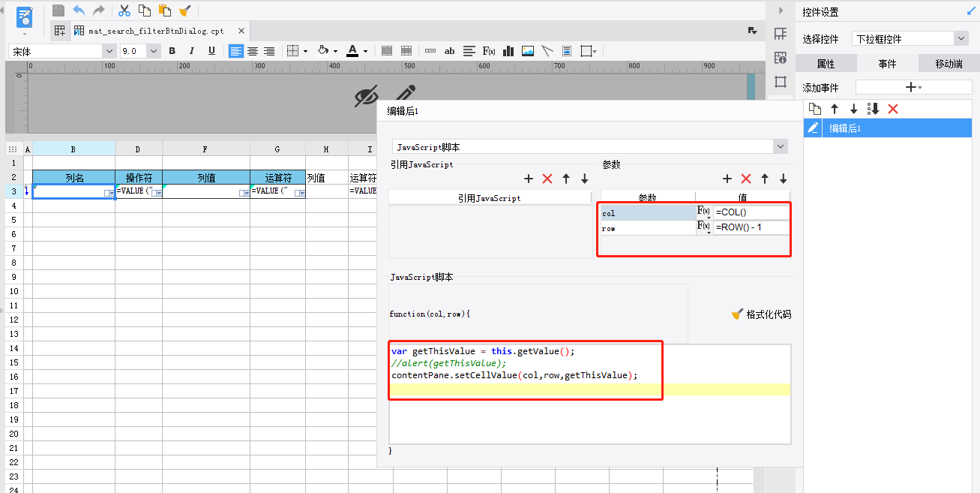Open the 添加事件 plus button
The height and width of the screenshot is (493, 980).
point(913,87)
